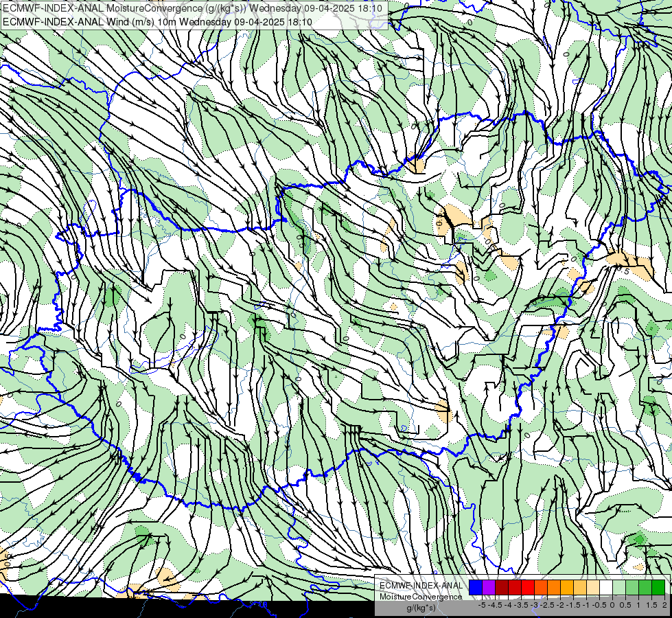The height and width of the screenshot is (618, 672).
Task: Pick the light green swatch between 0.5 and 1
Action: click(x=632, y=587)
